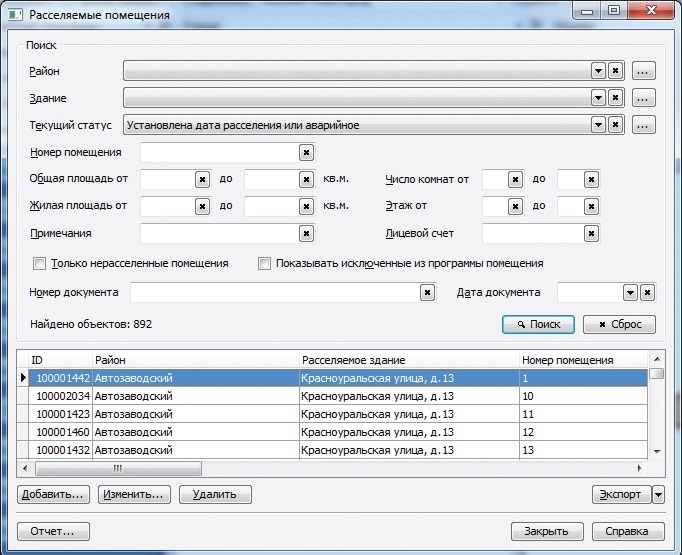Enable Только нерасселенные помещения checkbox
Image resolution: width=682 pixels, height=555 pixels.
[40, 264]
